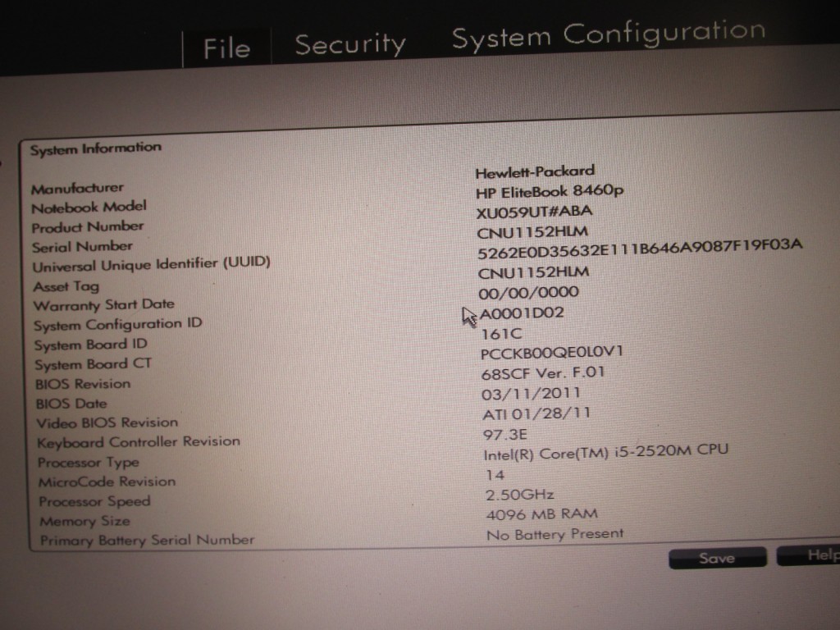Viewport: 840px width, 630px height.
Task: Click the Universal Unique Identifier (UUID) label
Action: pos(151,264)
